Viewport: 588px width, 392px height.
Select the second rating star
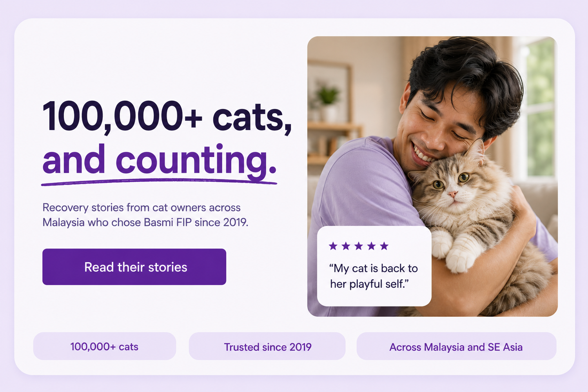coord(346,246)
